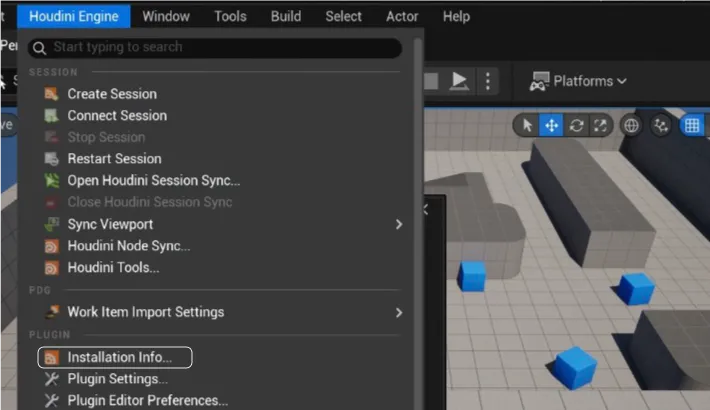The height and width of the screenshot is (410, 710).
Task: Expand the Platforms dropdown
Action: click(578, 81)
